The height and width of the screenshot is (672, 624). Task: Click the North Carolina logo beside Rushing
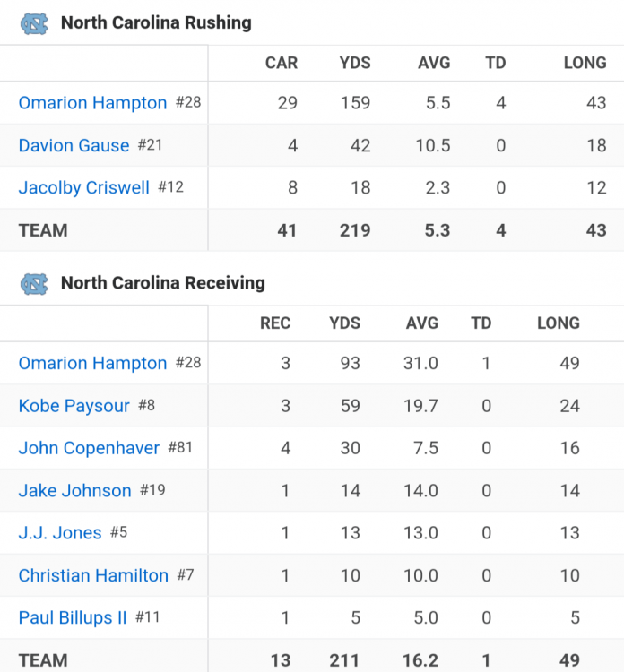[34, 23]
